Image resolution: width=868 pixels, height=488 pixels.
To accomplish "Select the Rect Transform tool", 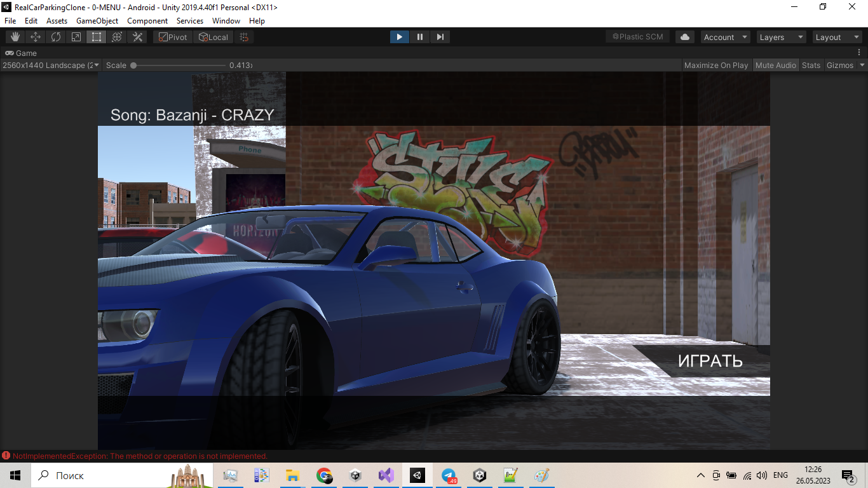I will coord(97,37).
